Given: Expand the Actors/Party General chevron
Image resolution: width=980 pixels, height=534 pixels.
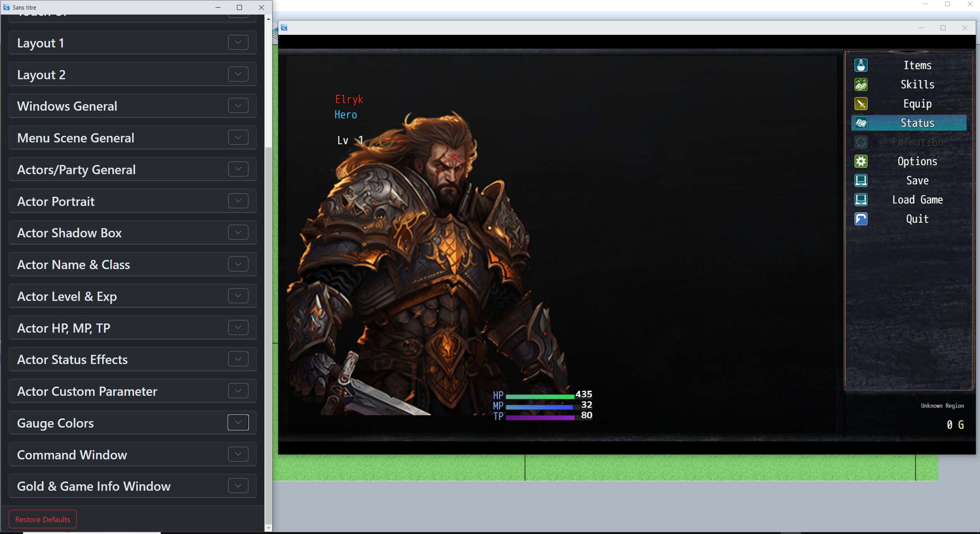Looking at the screenshot, I should 238,169.
